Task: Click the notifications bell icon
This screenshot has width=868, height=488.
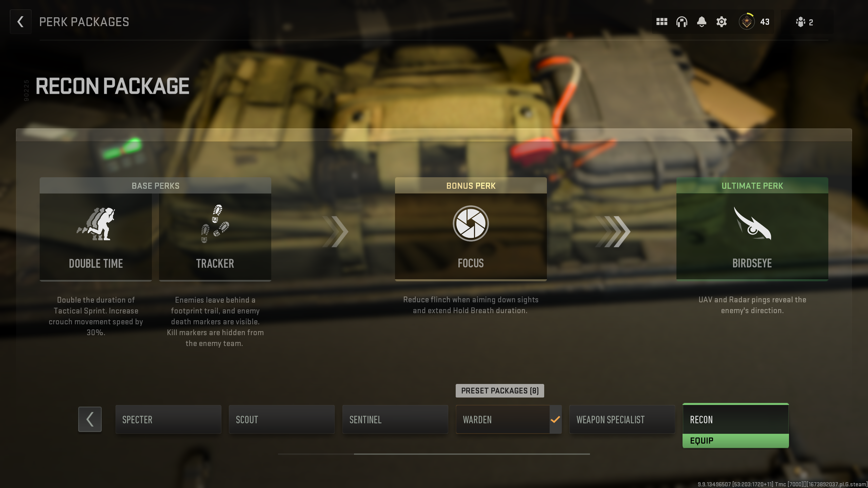Action: 701,21
